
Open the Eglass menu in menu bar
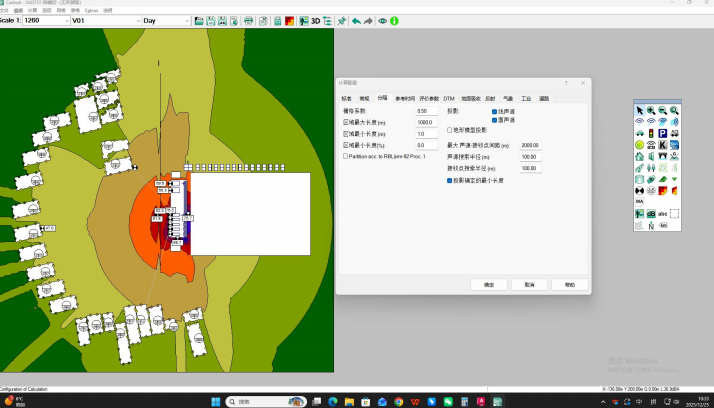(91, 10)
